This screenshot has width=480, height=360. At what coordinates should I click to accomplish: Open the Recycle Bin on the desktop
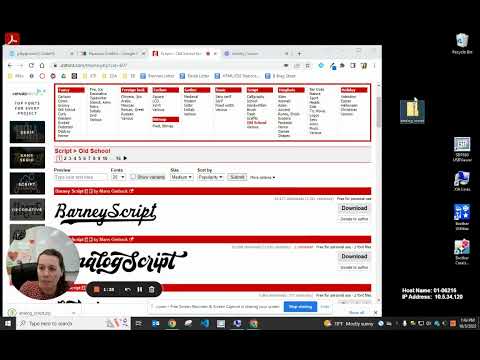pos(462,44)
